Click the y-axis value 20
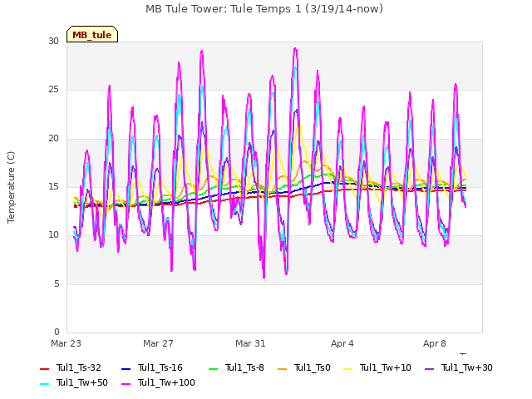 point(53,139)
